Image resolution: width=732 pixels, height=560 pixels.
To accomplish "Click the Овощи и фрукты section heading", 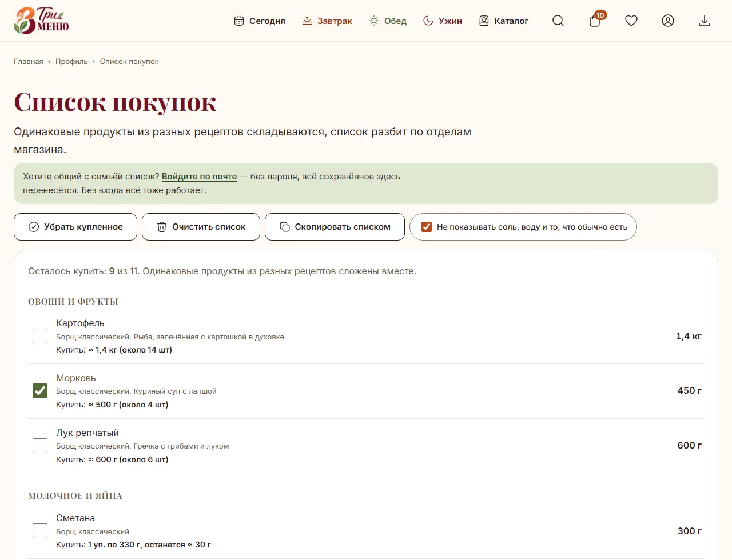I will click(x=73, y=302).
